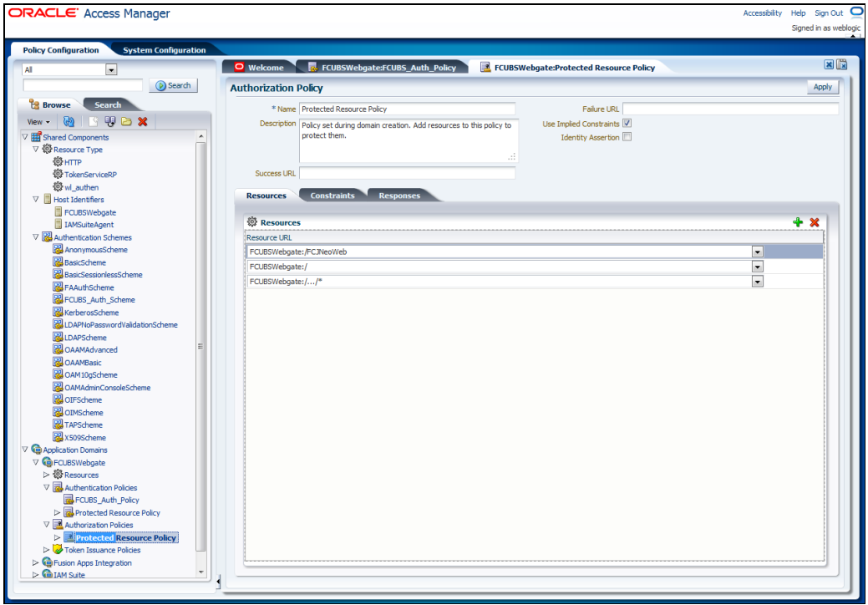The height and width of the screenshot is (605, 868).
Task: Click the Shared Components grid icon
Action: (x=37, y=137)
